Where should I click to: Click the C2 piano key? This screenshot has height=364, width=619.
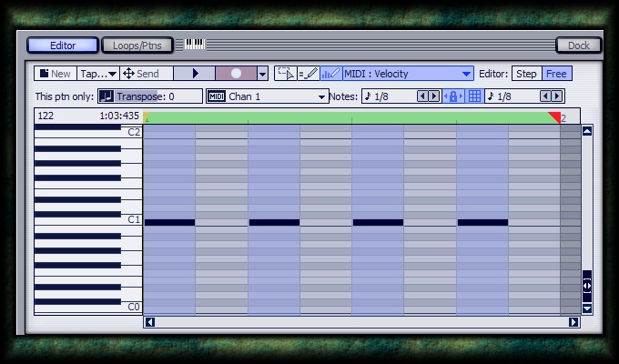[131, 132]
